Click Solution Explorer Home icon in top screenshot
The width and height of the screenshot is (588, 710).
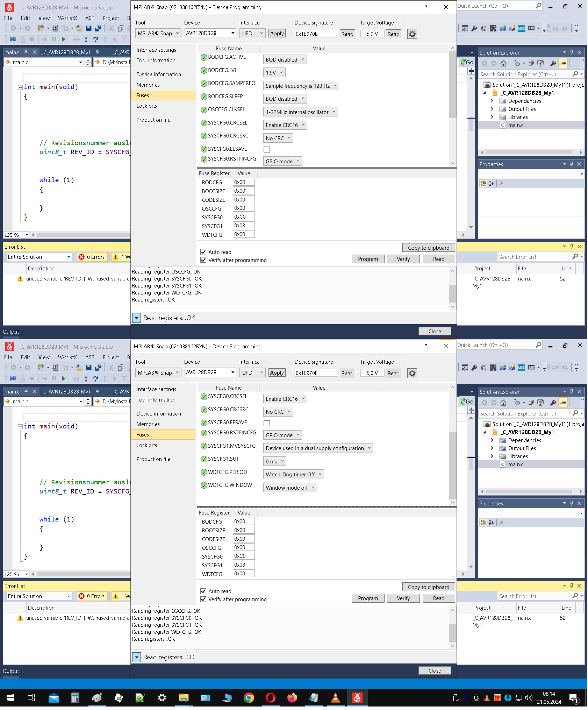point(503,63)
